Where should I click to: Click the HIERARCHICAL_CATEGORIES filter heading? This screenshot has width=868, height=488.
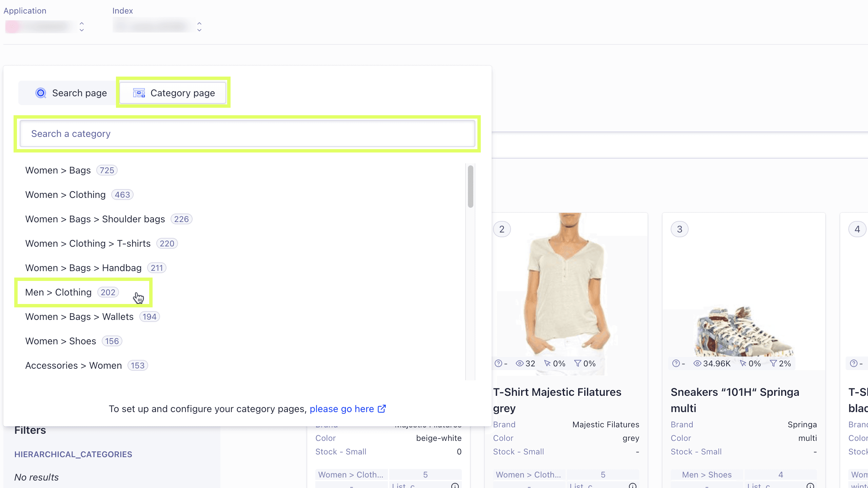(x=73, y=454)
